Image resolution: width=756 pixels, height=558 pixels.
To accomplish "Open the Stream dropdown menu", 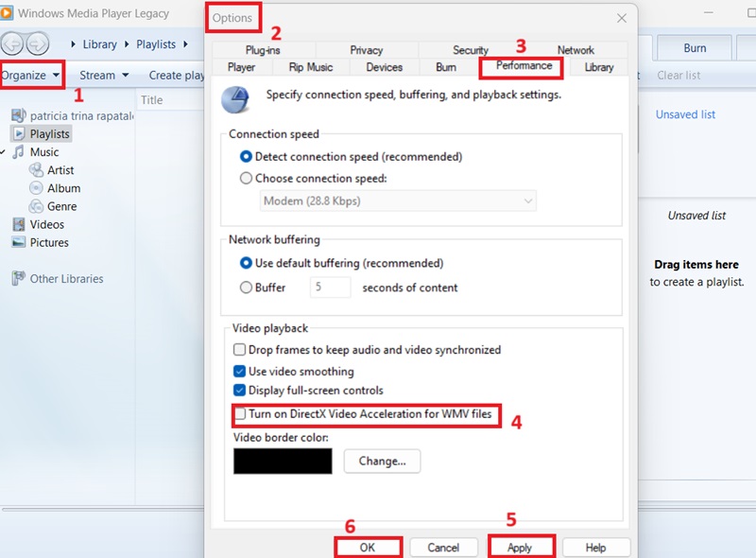I will (x=104, y=75).
